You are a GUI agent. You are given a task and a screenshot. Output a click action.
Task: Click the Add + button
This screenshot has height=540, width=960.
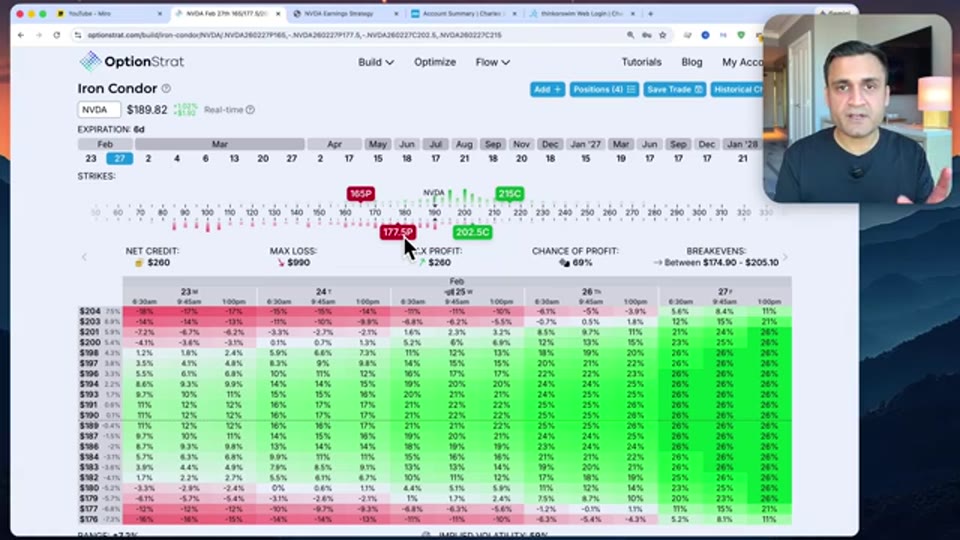point(547,89)
